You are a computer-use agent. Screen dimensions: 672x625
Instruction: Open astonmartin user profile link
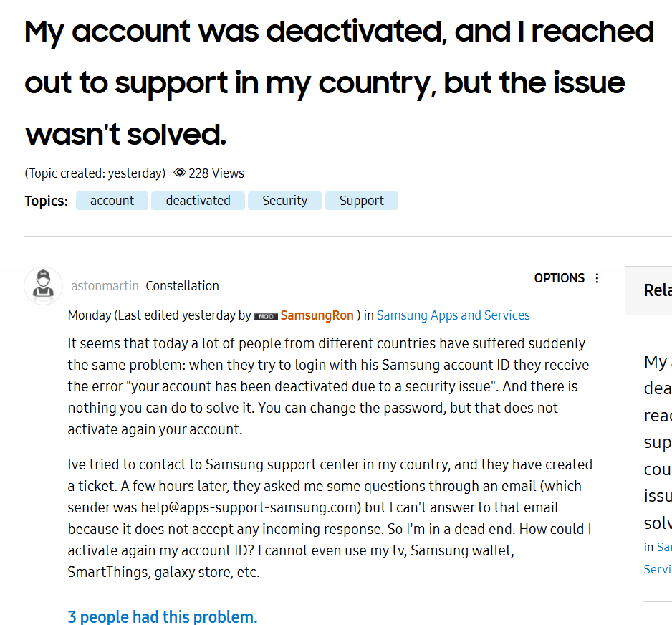tap(105, 286)
